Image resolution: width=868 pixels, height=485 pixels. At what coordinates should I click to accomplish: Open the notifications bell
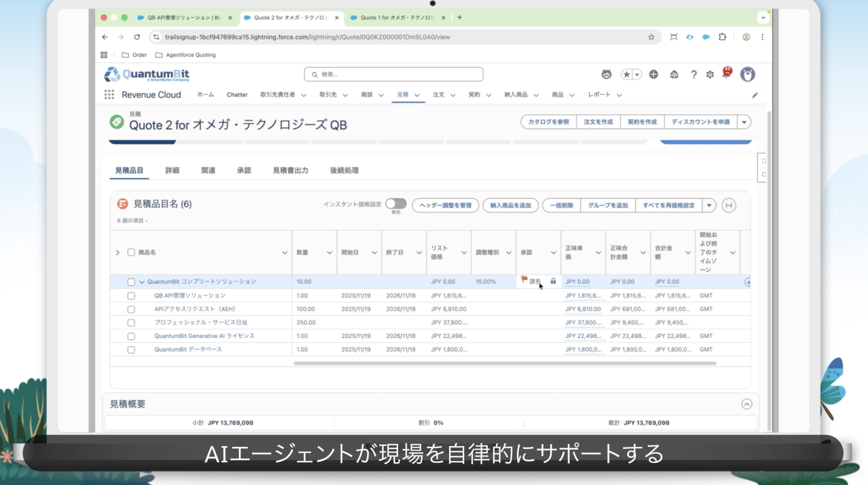pyautogui.click(x=726, y=73)
